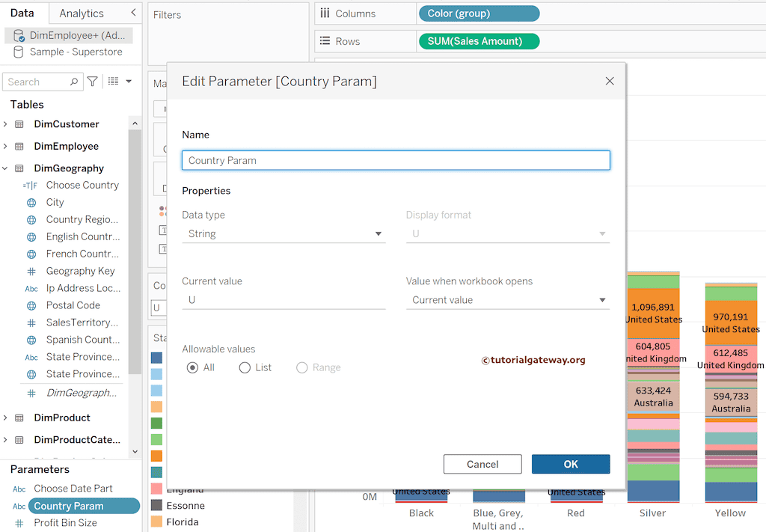
Task: Click the Search fields box
Action: [x=43, y=82]
